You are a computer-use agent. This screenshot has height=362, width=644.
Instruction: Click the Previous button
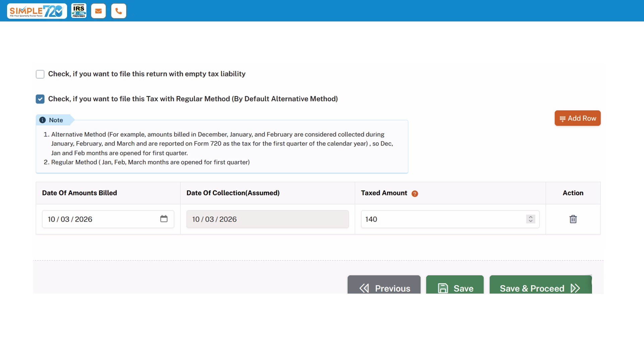384,285
